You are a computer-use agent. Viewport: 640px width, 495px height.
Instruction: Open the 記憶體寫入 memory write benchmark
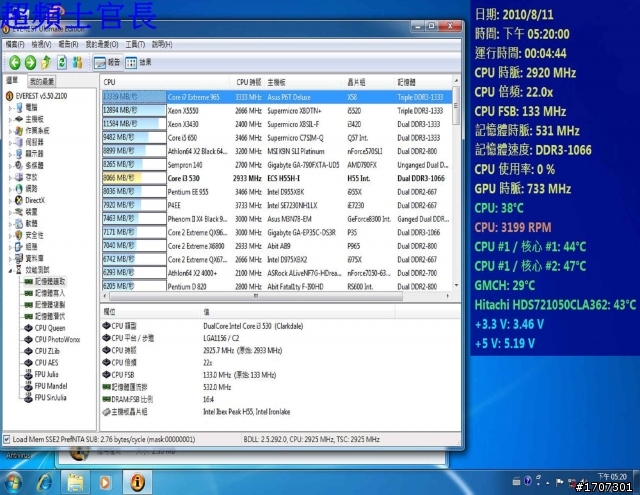(x=44, y=293)
